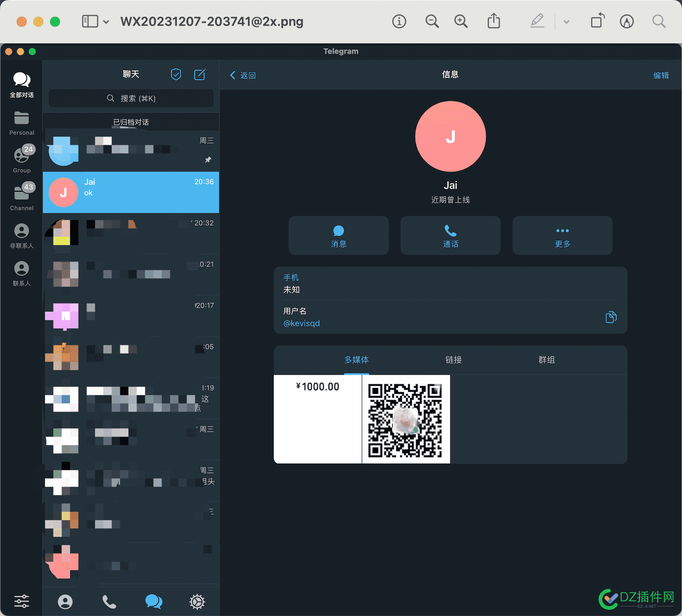Click the Preview annotate circle-A icon
Image resolution: width=682 pixels, height=616 pixels.
[627, 21]
